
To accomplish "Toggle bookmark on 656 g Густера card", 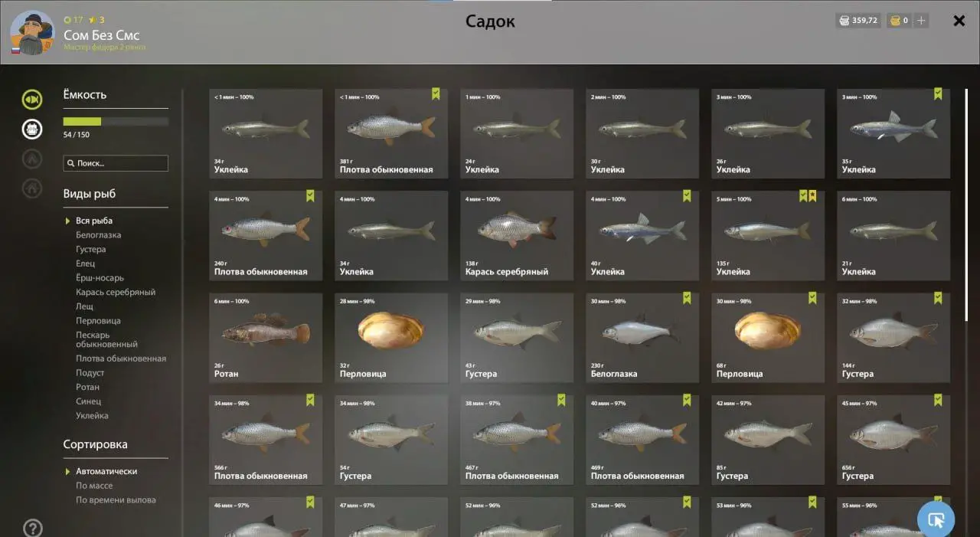I will [x=938, y=400].
